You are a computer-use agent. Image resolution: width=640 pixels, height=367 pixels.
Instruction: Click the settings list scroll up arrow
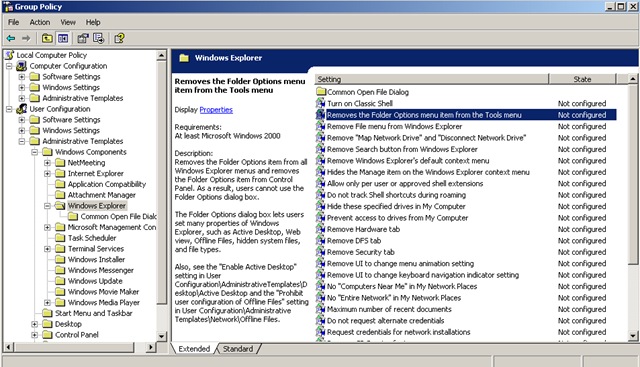coord(633,79)
